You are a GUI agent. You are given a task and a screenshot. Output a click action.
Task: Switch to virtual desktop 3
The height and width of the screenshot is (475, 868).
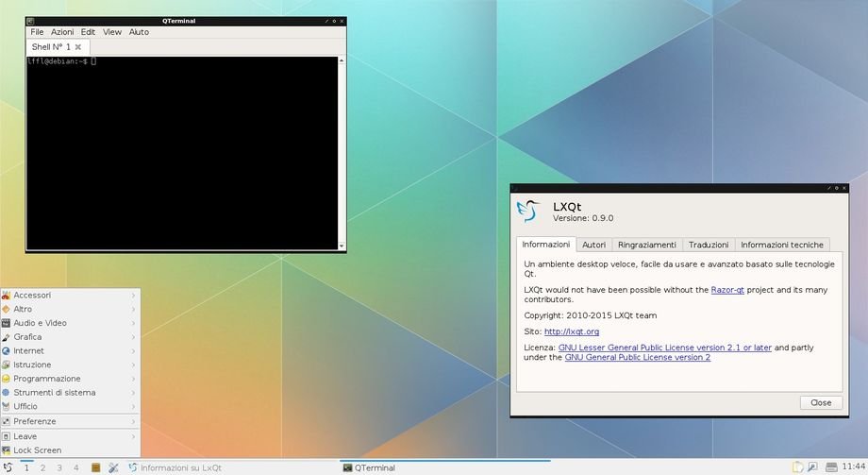[x=59, y=467]
